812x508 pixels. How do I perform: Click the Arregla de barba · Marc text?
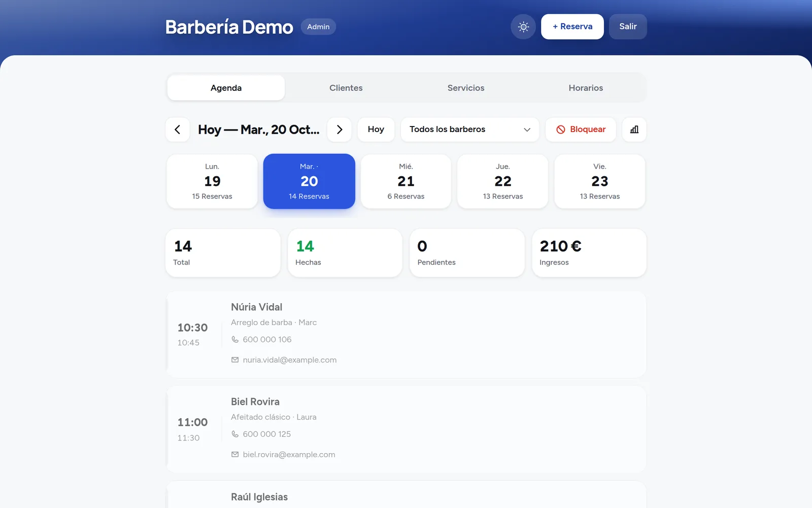coord(274,322)
